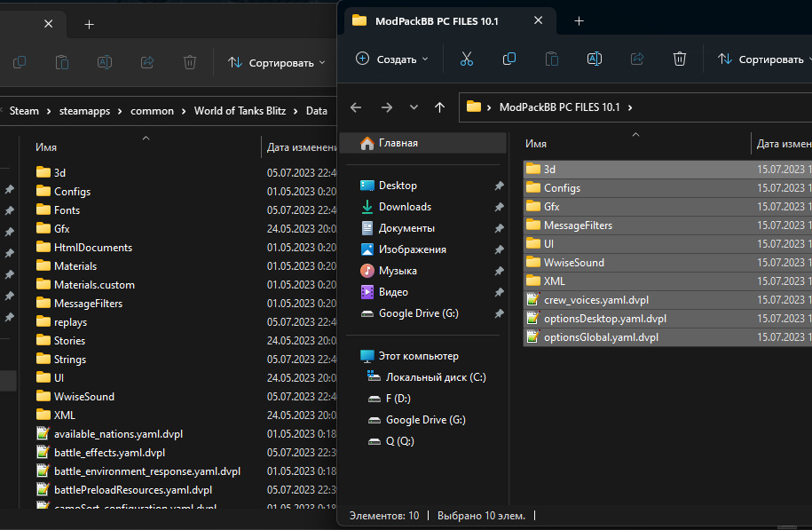Open Downloads in navigation pane

[405, 207]
